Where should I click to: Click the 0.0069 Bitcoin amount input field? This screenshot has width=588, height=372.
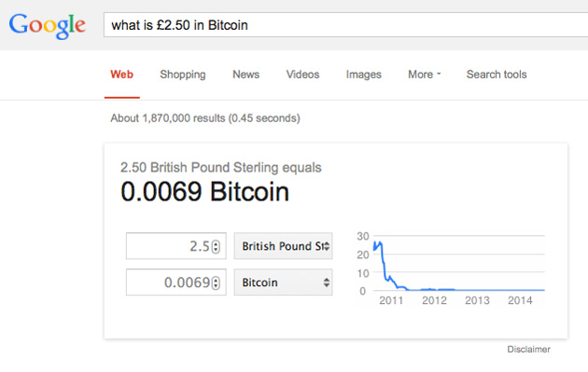point(175,282)
